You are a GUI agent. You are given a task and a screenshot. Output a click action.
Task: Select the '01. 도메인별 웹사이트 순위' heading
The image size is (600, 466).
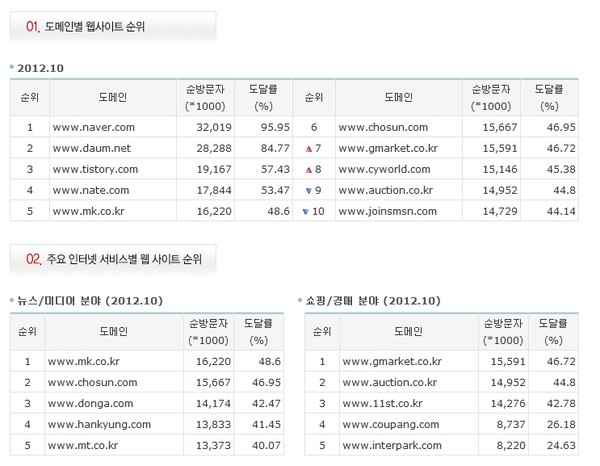tap(85, 26)
